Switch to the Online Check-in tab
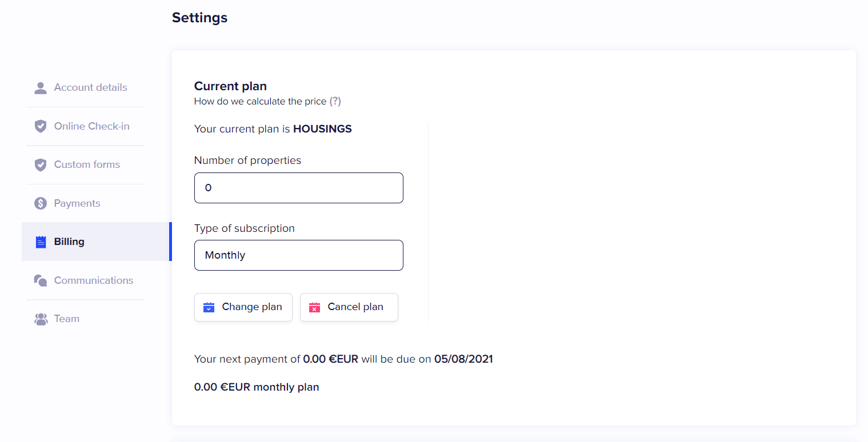The height and width of the screenshot is (442, 868). (91, 126)
